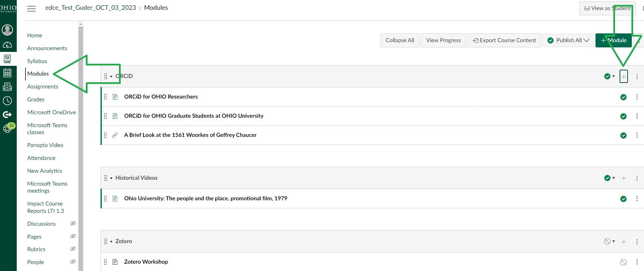The height and width of the screenshot is (271, 644).
Task: Grab drag handle of ORCiD module
Action: point(106,76)
